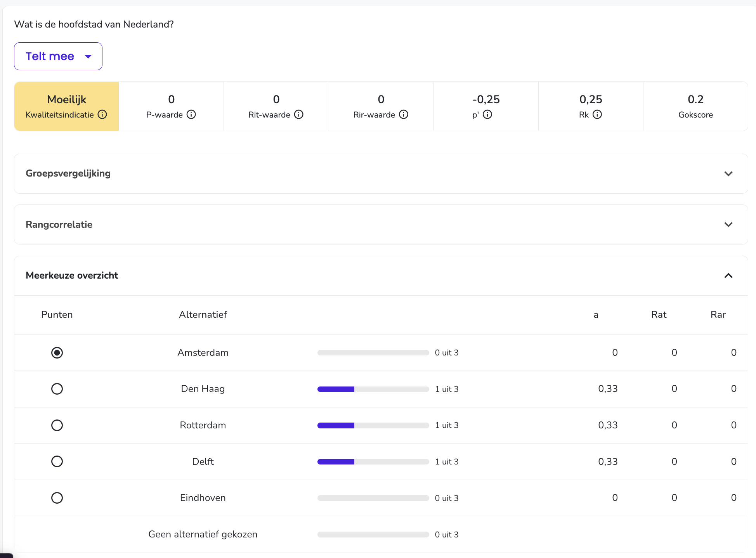Click the 0,33 value in Rotterdam row
756x558 pixels.
pos(608,425)
